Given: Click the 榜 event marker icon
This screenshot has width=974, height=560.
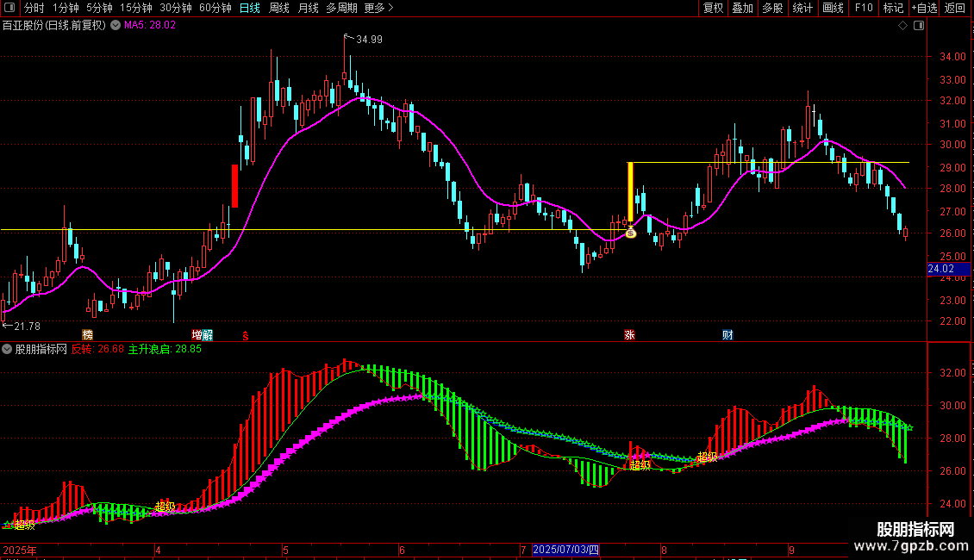Looking at the screenshot, I should point(87,334).
